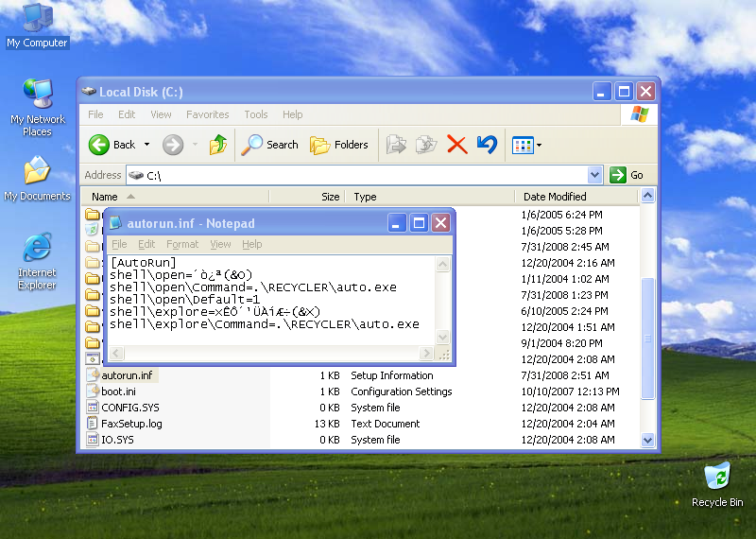This screenshot has width=756, height=539.
Task: Click the Forward arrow icon in Explorer
Action: tap(173, 145)
